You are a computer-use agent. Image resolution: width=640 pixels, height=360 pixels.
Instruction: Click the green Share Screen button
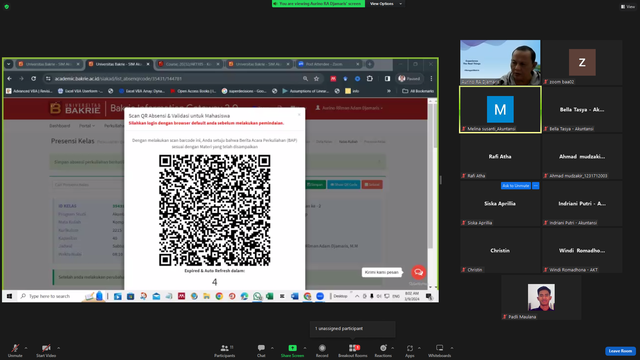tap(292, 350)
